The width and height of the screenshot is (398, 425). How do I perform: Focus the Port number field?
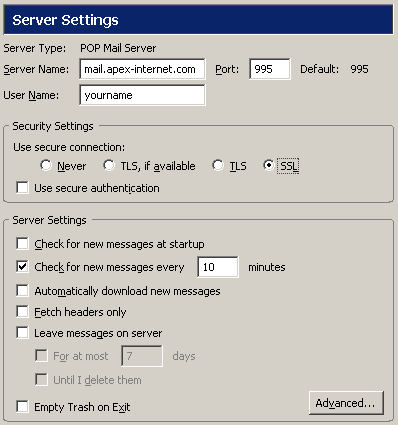click(x=270, y=69)
